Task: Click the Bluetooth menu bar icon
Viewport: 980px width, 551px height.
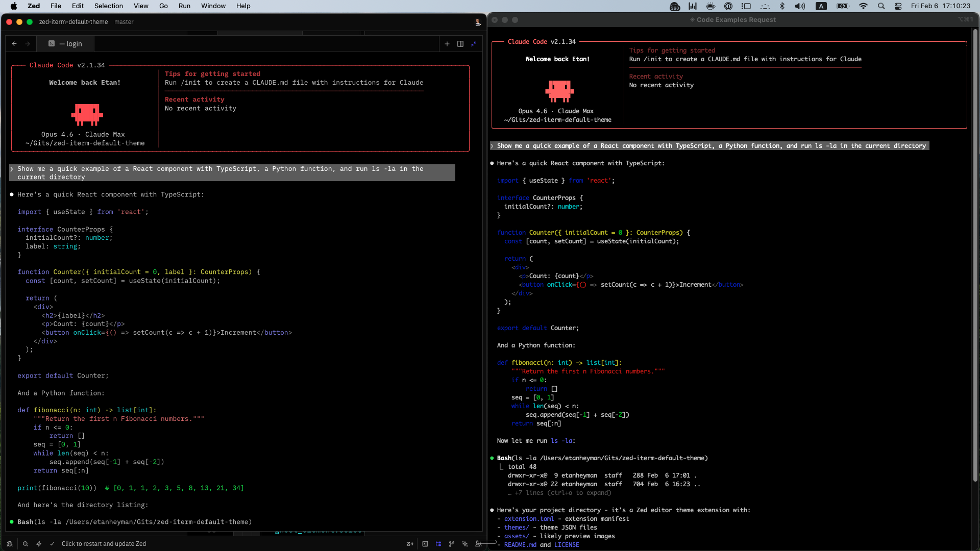Action: pyautogui.click(x=782, y=6)
